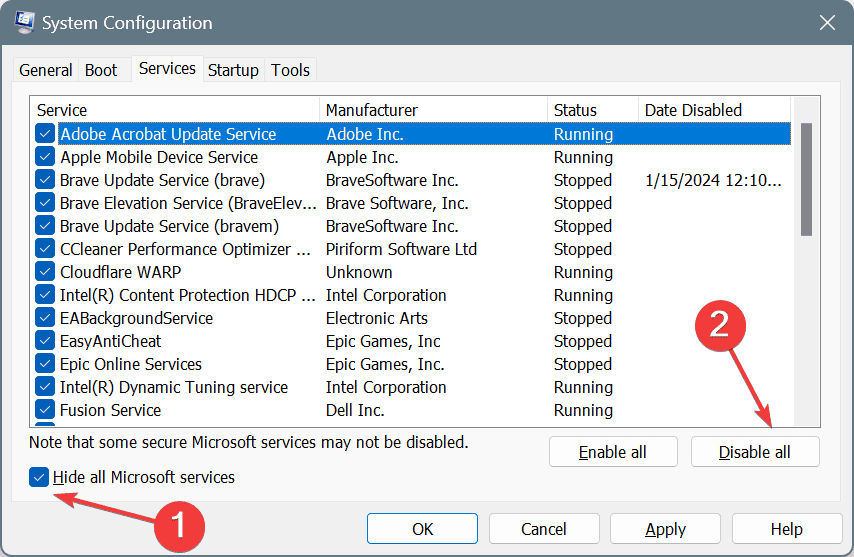Select the Services tab
The image size is (854, 557).
(x=167, y=69)
